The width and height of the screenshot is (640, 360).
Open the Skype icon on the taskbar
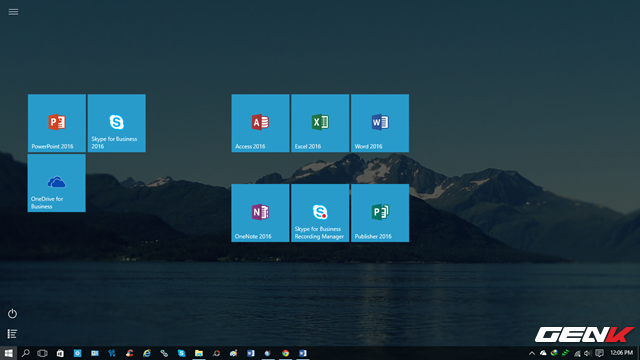coord(182,353)
